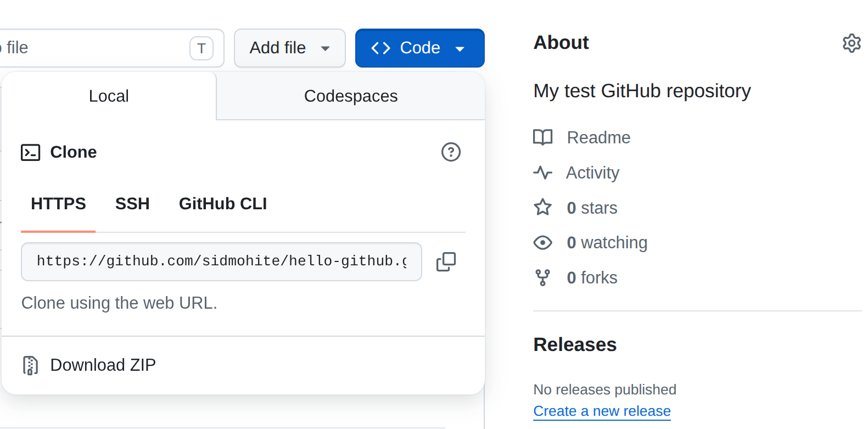Click the About heading text
Image resolution: width=868 pixels, height=429 pixels.
[x=561, y=42]
